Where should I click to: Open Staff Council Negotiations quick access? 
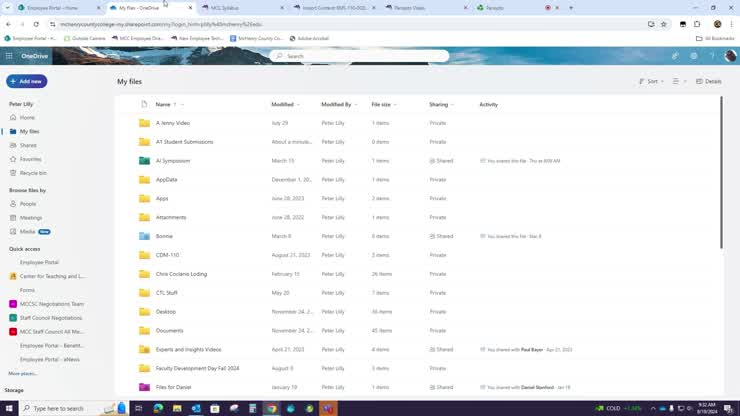[50, 318]
